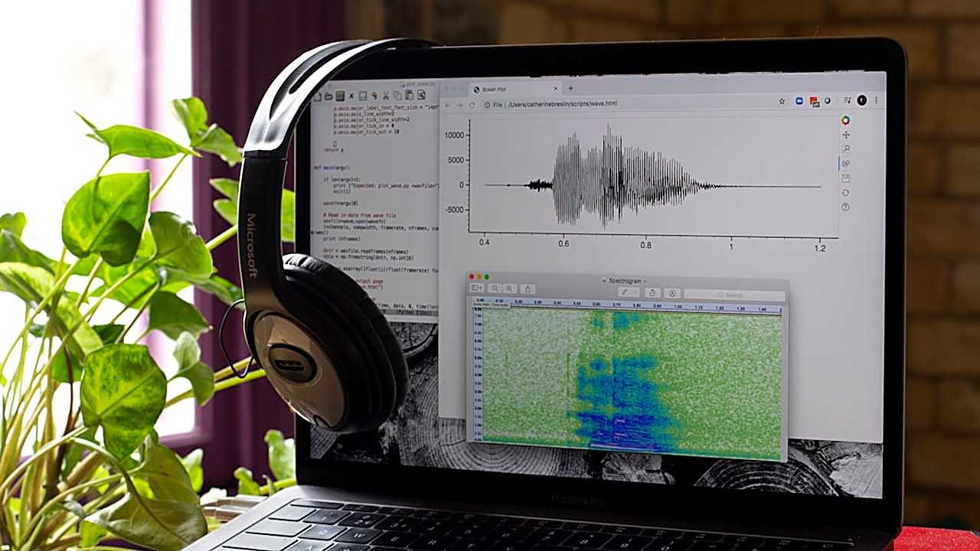Click the Cut scissors icon in code editor

coord(386,96)
